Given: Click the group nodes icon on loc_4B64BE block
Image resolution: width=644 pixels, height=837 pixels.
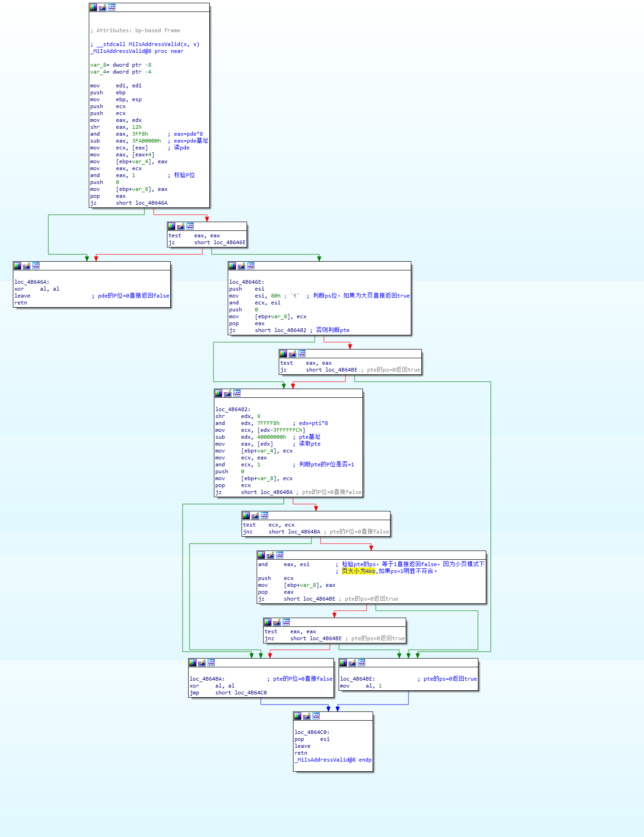Looking at the screenshot, I should pyautogui.click(x=362, y=663).
